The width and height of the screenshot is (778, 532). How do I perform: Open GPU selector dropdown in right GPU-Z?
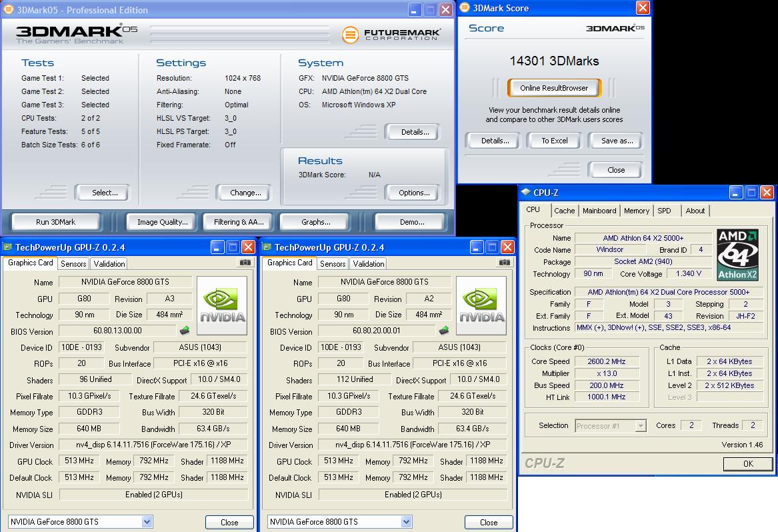coord(407,521)
